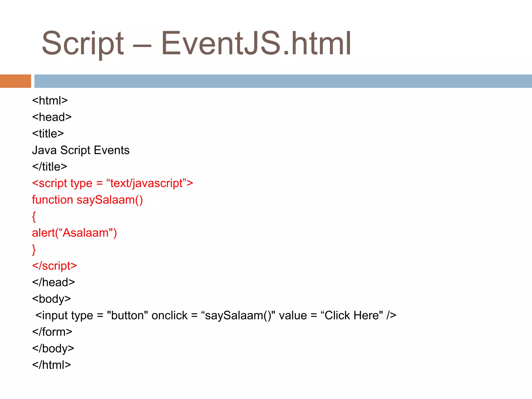Viewport: 532px width, 399px height.
Task: Click the closing </html> tag line
Action: tap(51, 365)
